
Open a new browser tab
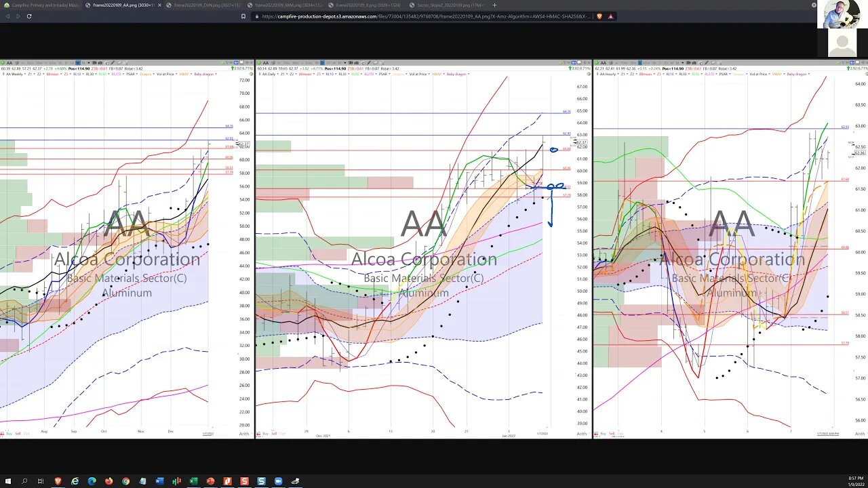point(494,5)
